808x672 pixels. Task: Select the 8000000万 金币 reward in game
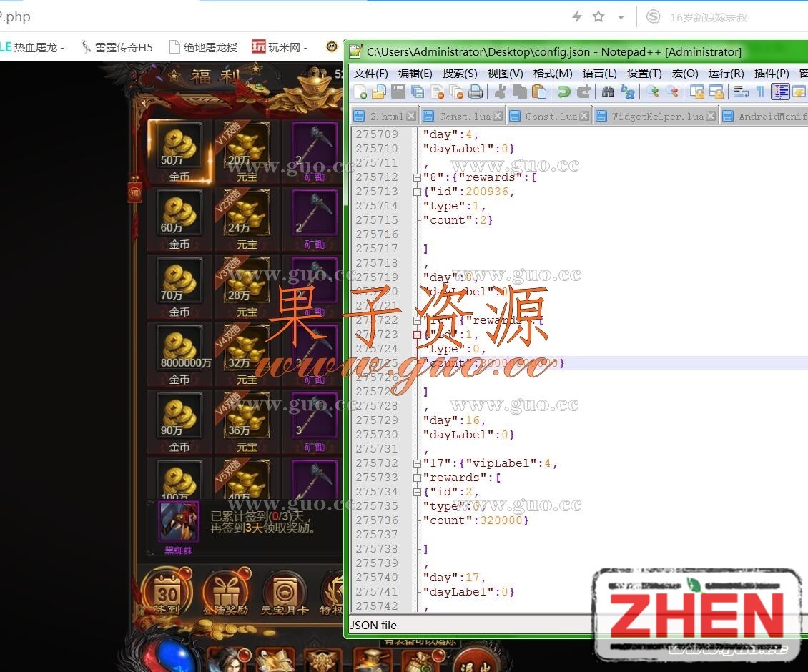pyautogui.click(x=179, y=355)
